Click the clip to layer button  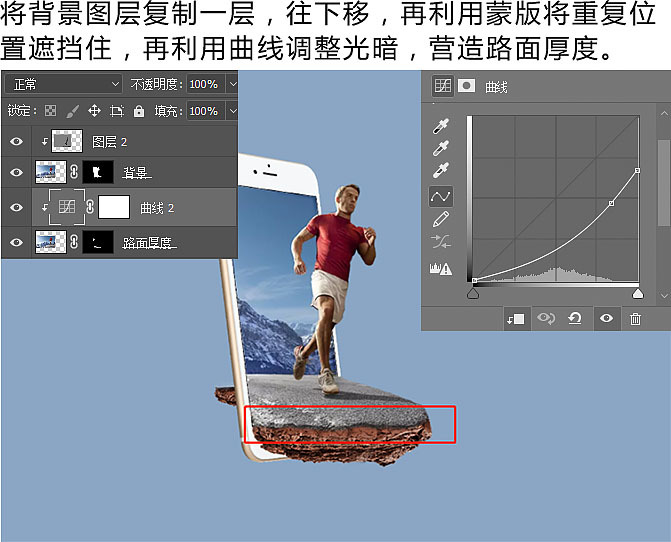pyautogui.click(x=515, y=318)
